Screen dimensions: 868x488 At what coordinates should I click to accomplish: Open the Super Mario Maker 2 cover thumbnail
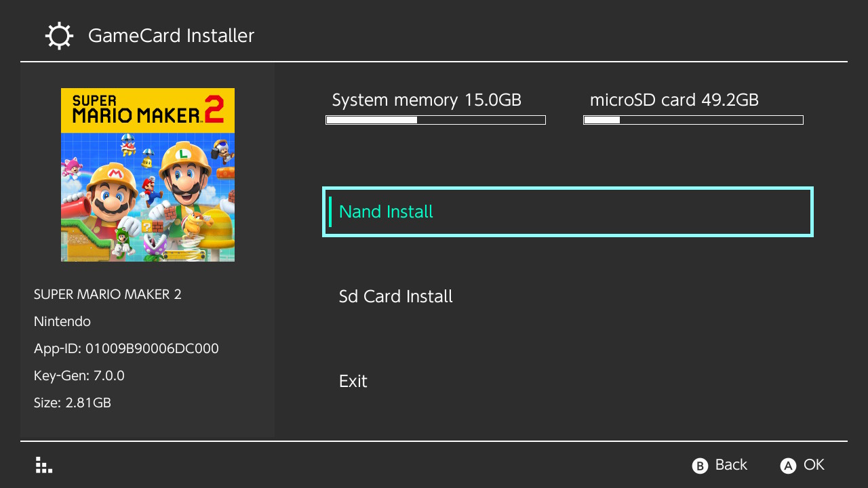coord(148,175)
